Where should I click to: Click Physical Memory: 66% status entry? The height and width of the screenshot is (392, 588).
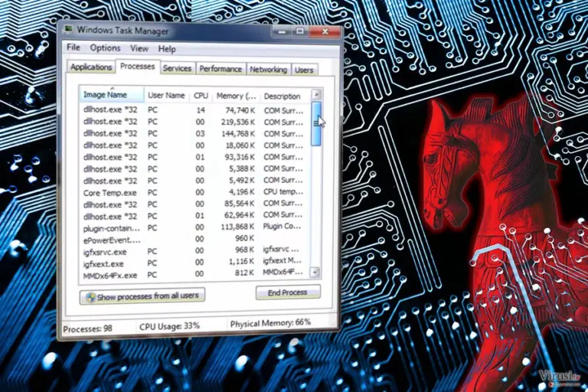point(270,323)
